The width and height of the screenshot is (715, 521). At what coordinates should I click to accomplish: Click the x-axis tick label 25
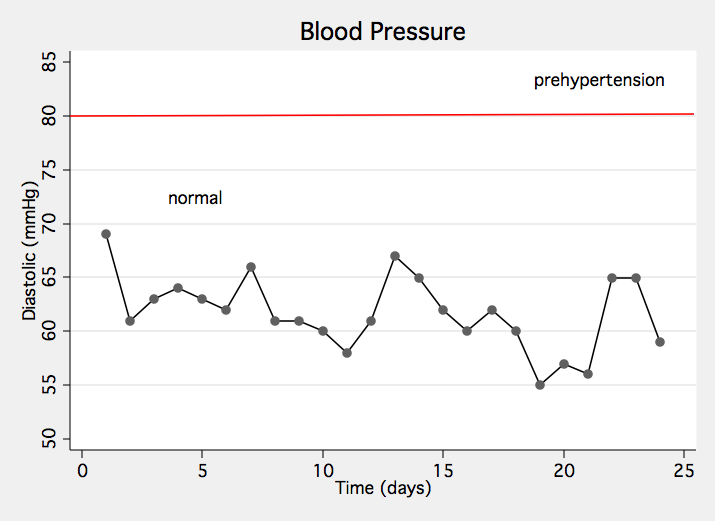click(x=684, y=470)
